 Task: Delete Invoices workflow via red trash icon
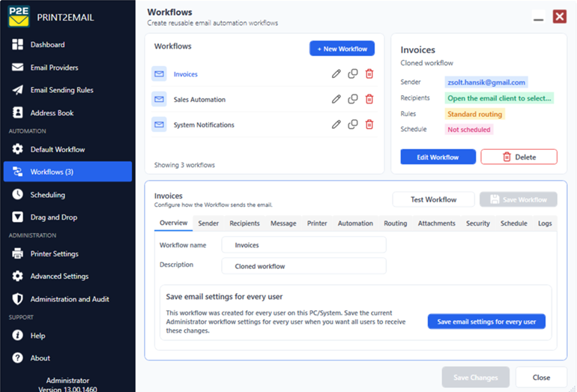pyautogui.click(x=369, y=73)
